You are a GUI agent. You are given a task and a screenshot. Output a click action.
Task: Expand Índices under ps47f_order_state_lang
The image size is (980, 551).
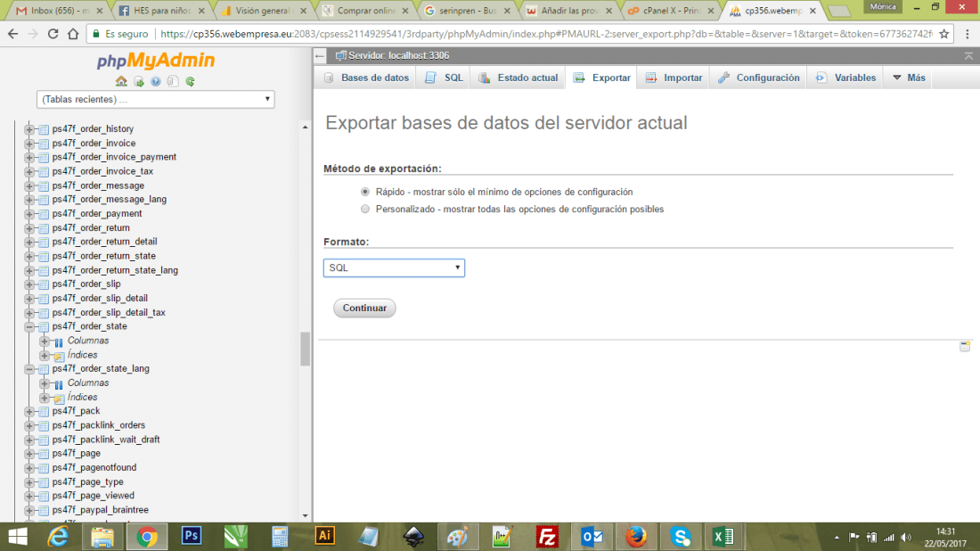click(x=44, y=398)
